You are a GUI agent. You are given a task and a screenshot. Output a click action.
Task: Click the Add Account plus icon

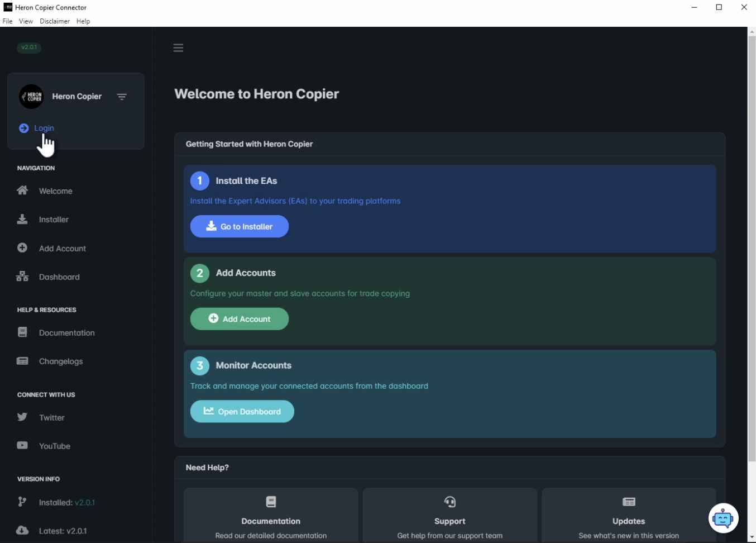pyautogui.click(x=22, y=248)
